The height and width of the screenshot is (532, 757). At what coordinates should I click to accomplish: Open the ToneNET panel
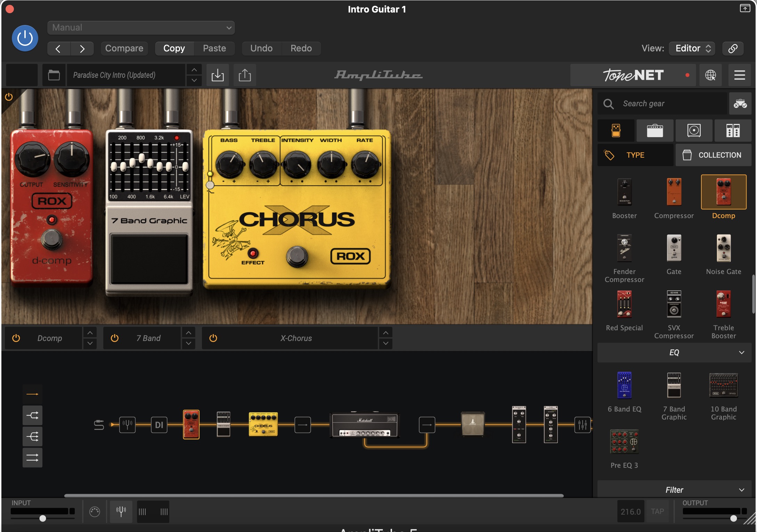point(633,75)
